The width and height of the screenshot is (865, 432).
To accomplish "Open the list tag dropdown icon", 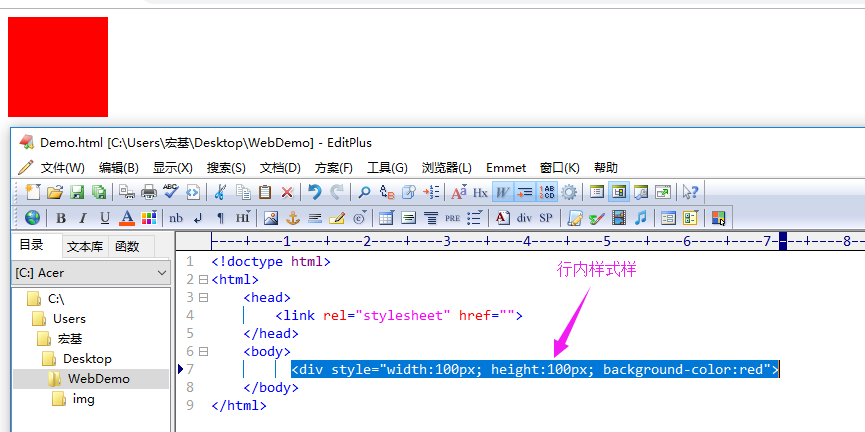I will (x=474, y=218).
